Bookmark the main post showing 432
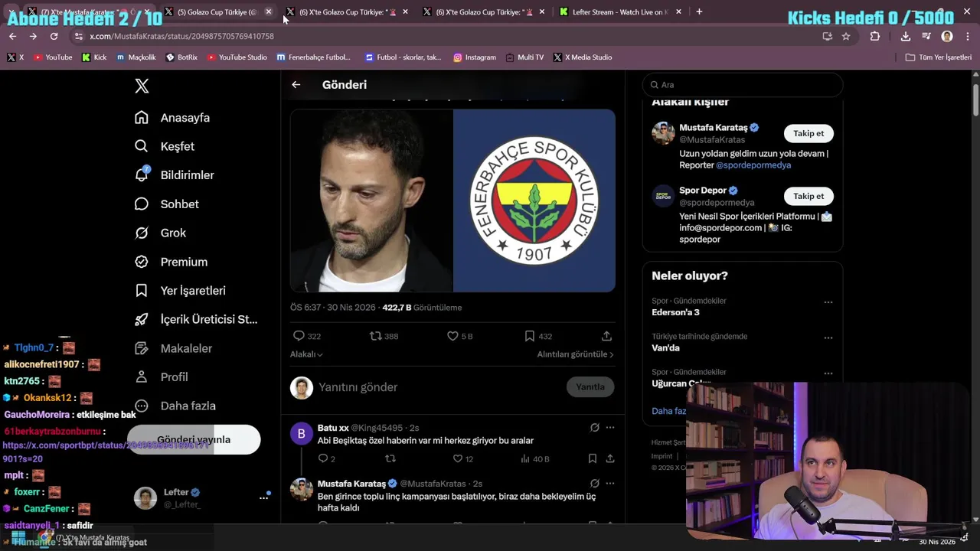The height and width of the screenshot is (551, 980). click(x=530, y=336)
